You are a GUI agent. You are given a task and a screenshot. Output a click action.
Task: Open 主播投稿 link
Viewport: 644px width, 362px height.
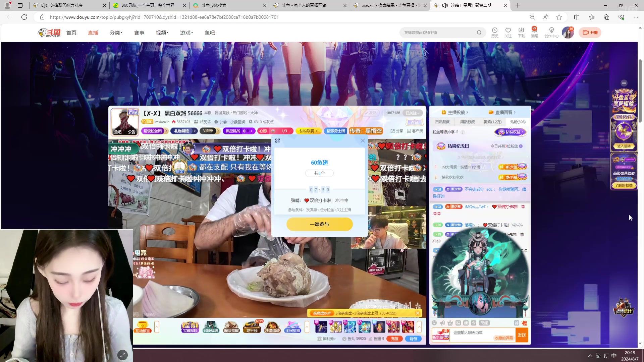click(x=455, y=112)
